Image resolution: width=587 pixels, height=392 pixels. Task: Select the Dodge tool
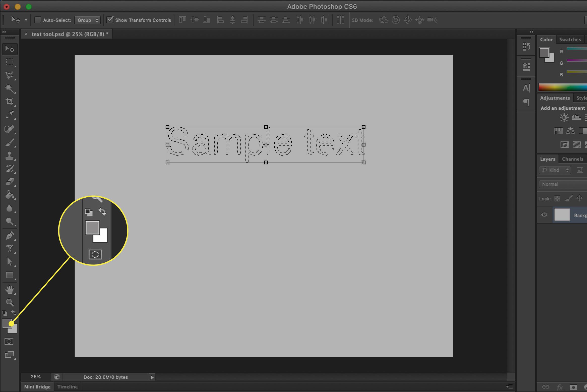pyautogui.click(x=10, y=221)
